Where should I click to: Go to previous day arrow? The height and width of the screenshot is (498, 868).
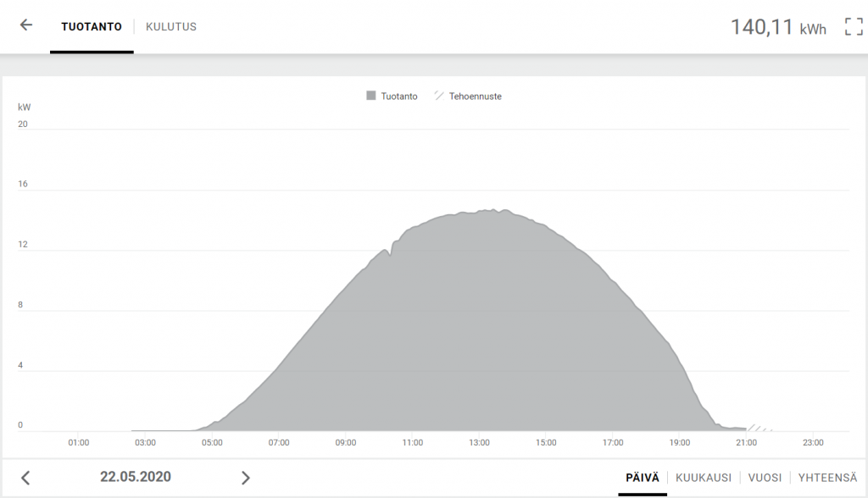pos(25,478)
